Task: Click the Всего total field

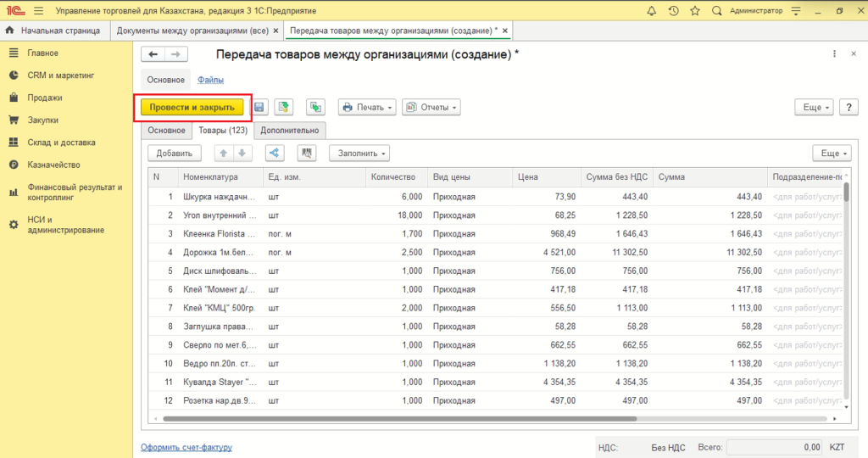Action: 776,448
